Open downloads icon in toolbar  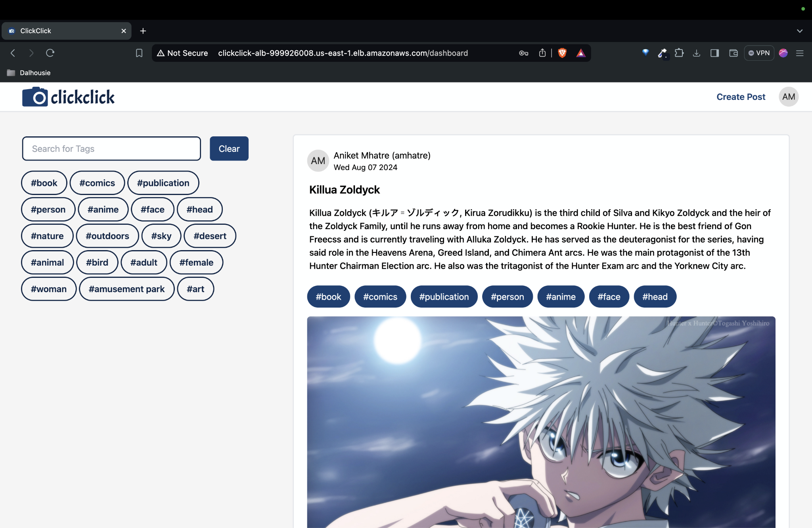(697, 53)
